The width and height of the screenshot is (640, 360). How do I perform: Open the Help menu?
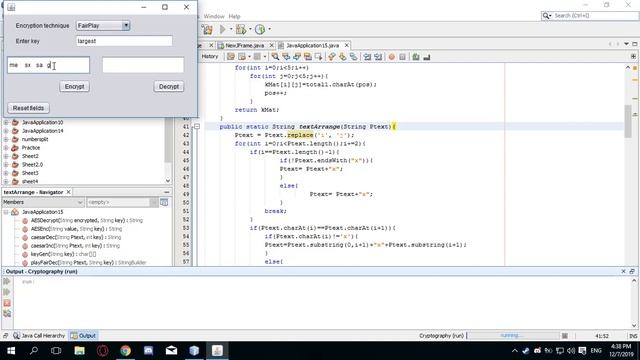point(234,16)
